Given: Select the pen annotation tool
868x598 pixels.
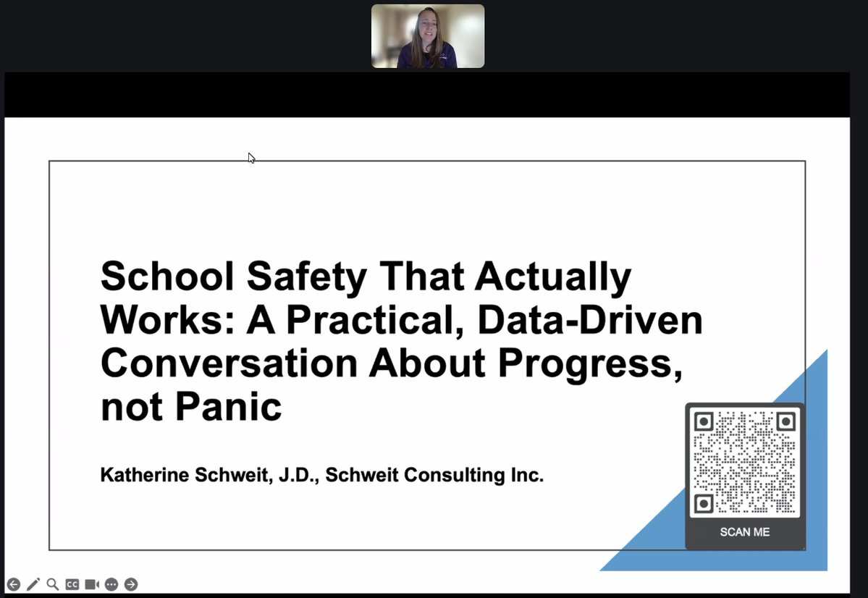Looking at the screenshot, I should [33, 584].
